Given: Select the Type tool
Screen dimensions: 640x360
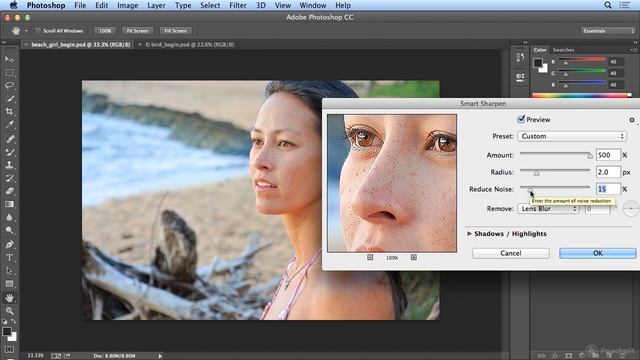Looking at the screenshot, I should click(9, 258).
